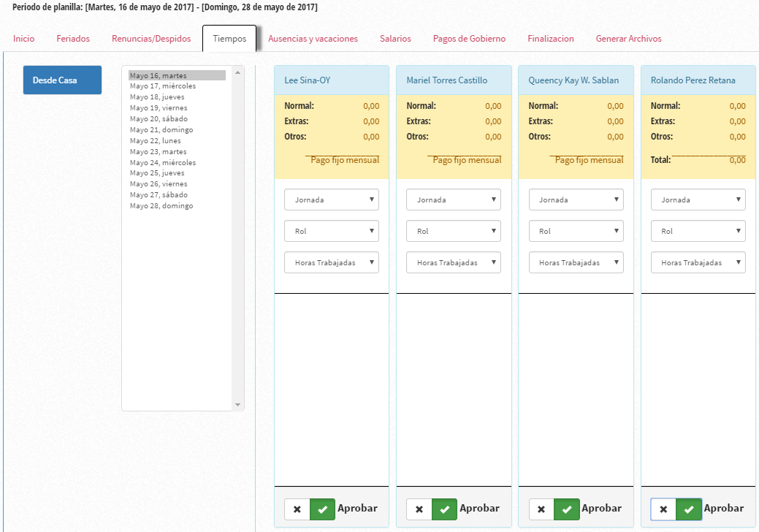Screen dimensions: 759x532
Task: Select Mayo 20, sábado in the date list
Action: (x=178, y=118)
